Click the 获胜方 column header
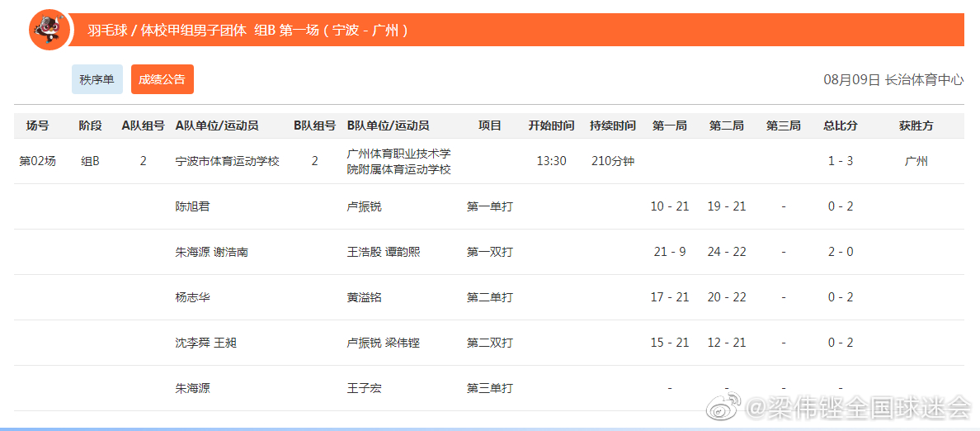The width and height of the screenshot is (980, 431). click(916, 126)
